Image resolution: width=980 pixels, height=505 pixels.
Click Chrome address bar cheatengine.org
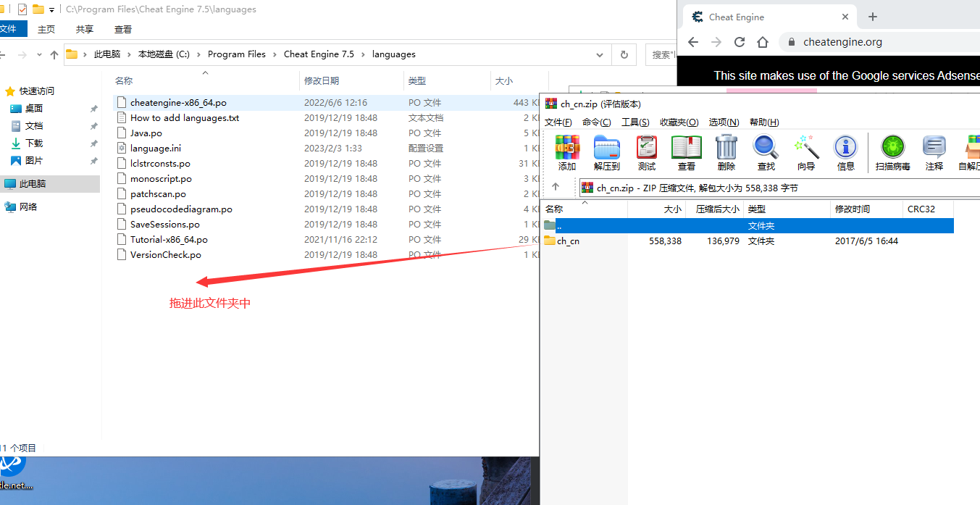(842, 42)
